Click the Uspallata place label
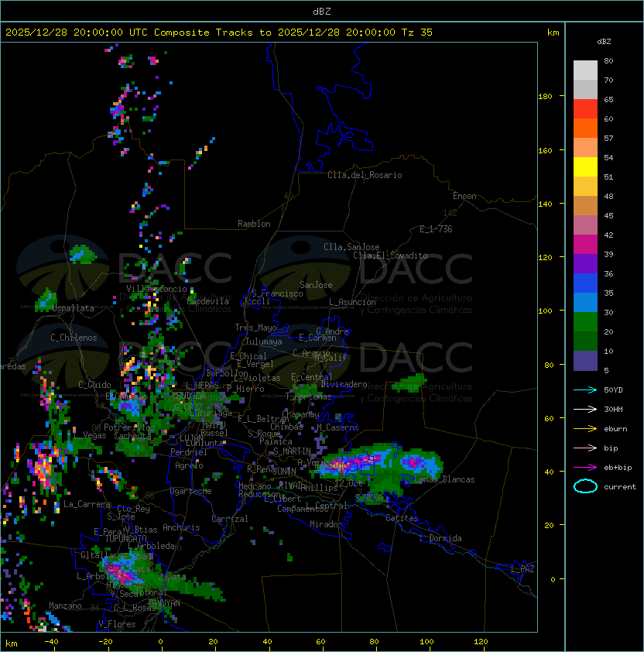This screenshot has height=652, width=644. [73, 308]
